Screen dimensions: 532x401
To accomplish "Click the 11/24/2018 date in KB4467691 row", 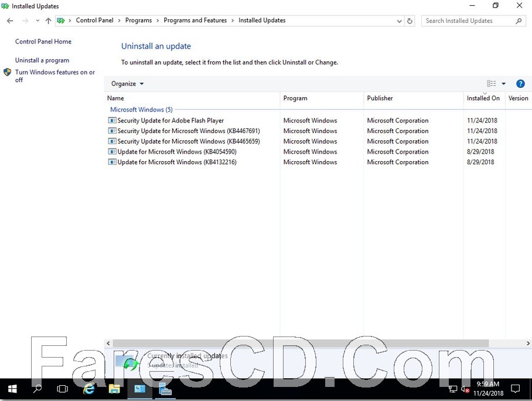I will pyautogui.click(x=482, y=131).
